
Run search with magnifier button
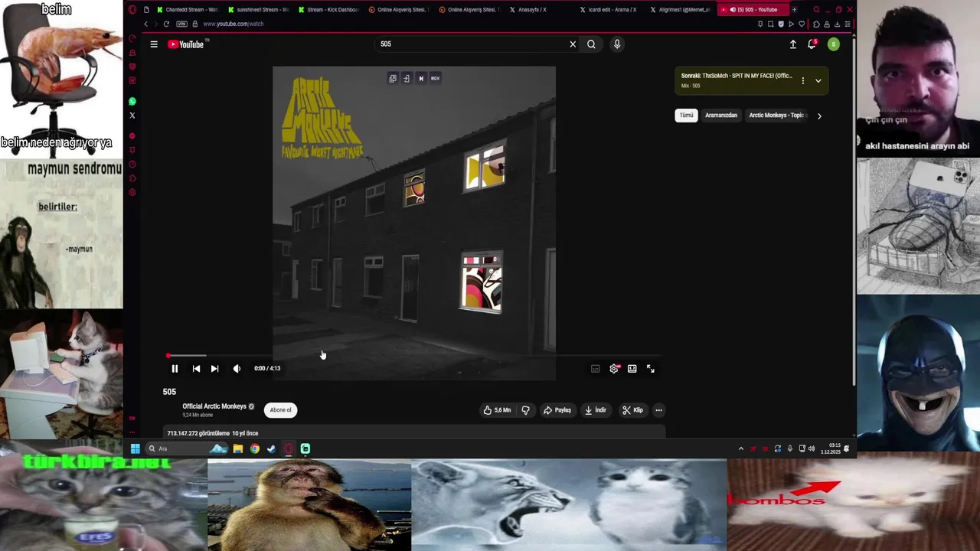591,44
